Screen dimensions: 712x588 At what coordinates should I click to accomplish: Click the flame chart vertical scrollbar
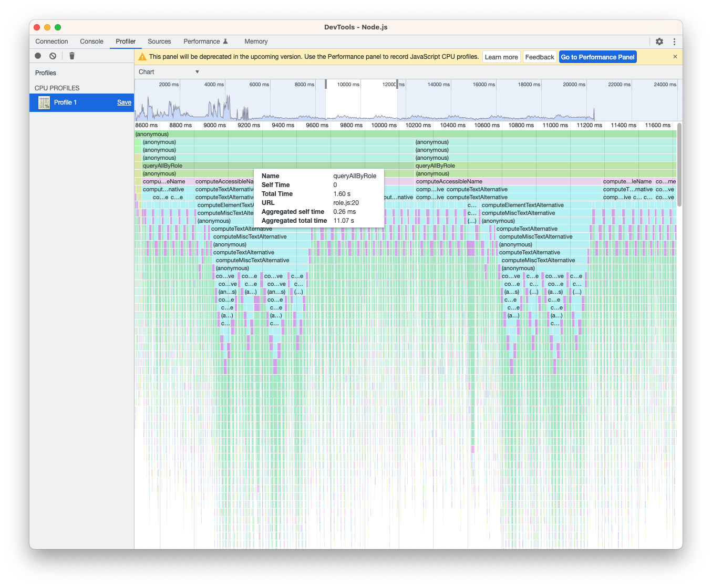(679, 164)
